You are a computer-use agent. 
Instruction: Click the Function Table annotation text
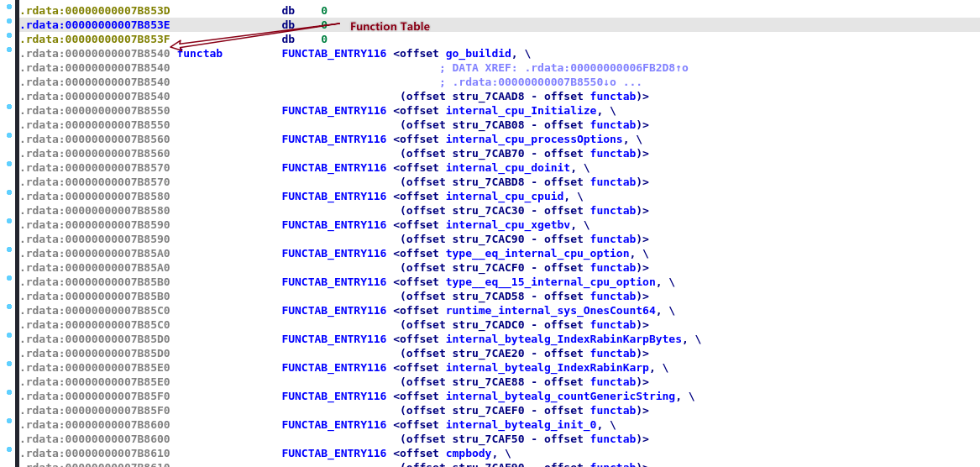[390, 27]
